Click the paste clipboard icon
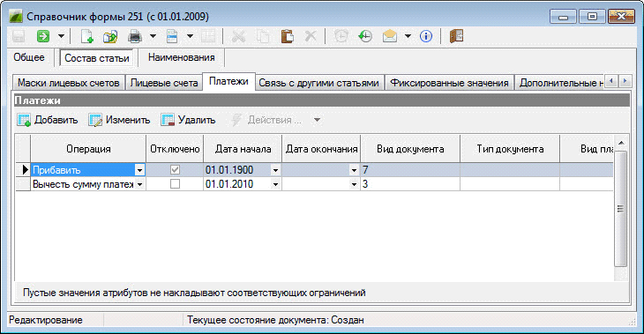 287,36
